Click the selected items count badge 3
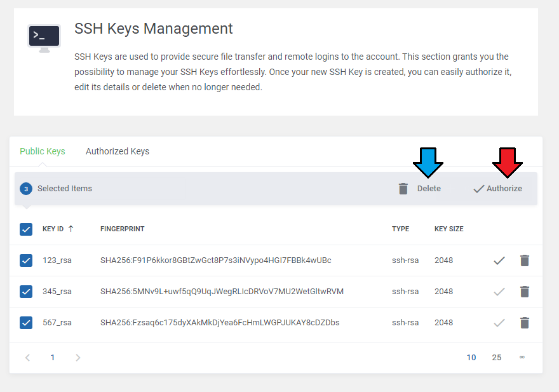The image size is (559, 392). click(26, 189)
